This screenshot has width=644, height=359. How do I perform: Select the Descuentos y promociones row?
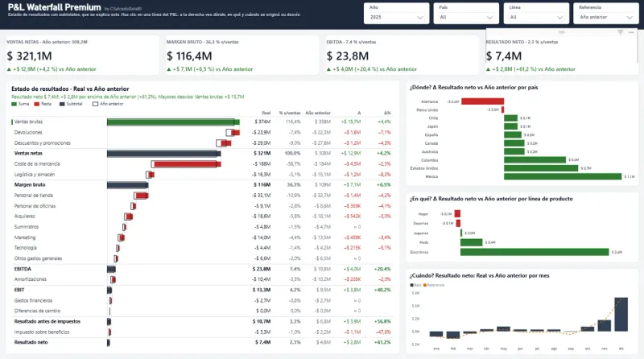(201, 143)
